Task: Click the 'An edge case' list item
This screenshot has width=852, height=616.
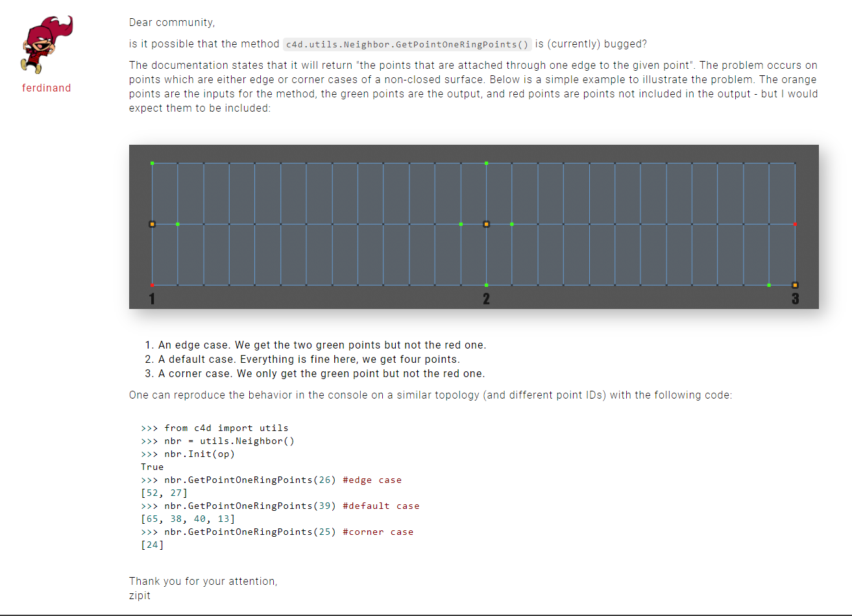Action: [x=322, y=345]
